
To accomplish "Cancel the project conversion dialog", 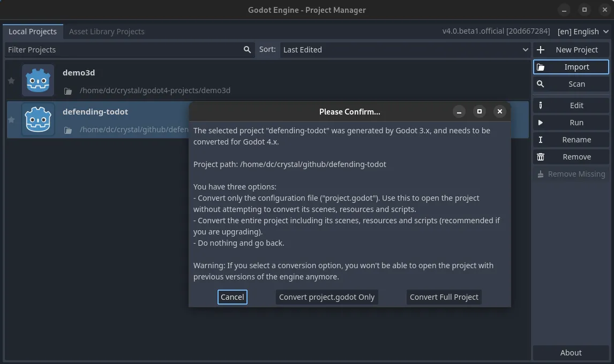I will (x=232, y=297).
